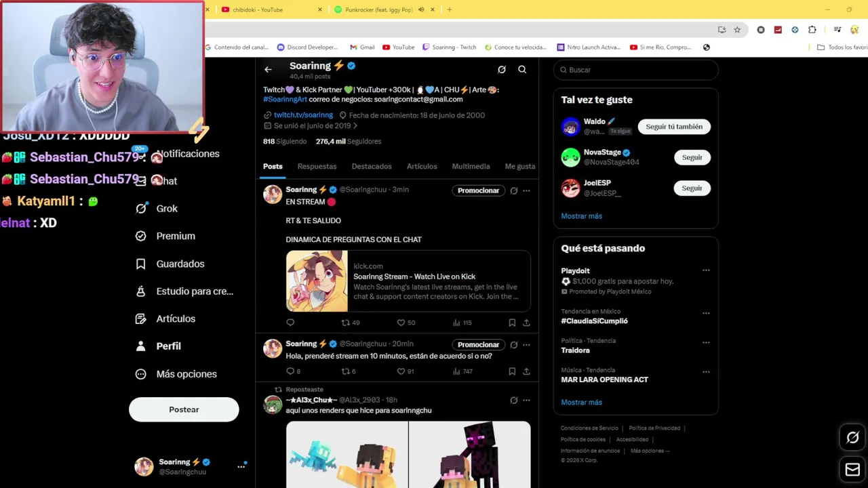Open Grok from left sidebar
Screen dimensions: 868x488
[x=157, y=208]
